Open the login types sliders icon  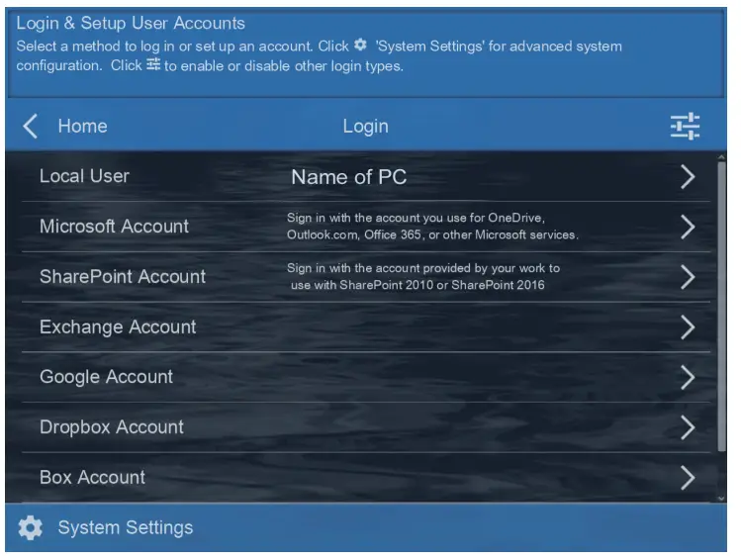(x=685, y=127)
